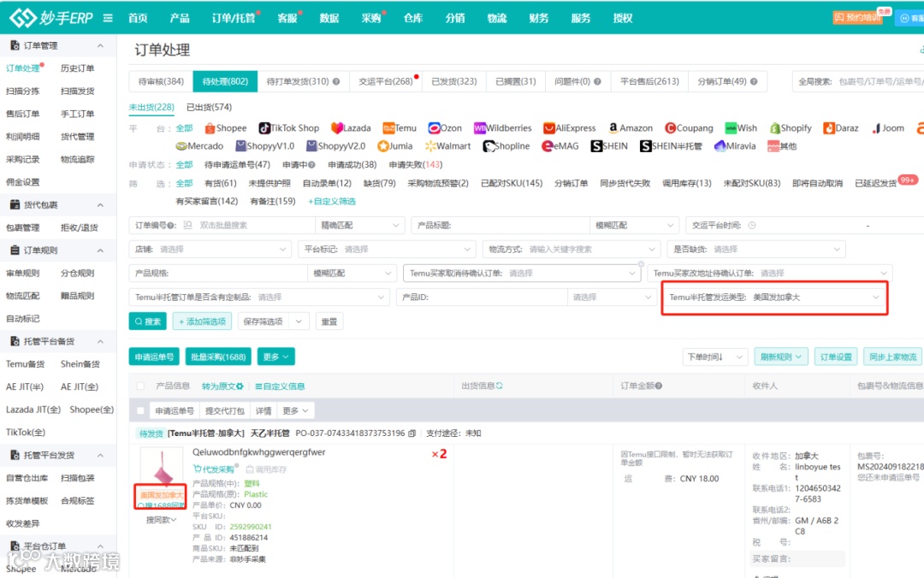The image size is (924, 578).
Task: Switch to 待审核(384) tab
Action: (161, 81)
